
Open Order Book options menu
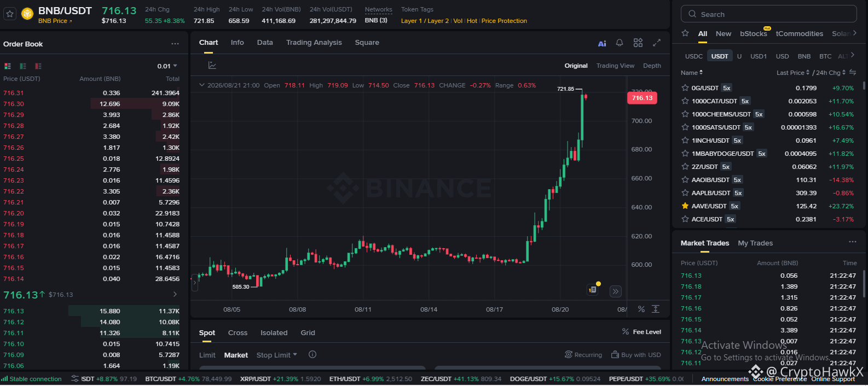pyautogui.click(x=175, y=44)
